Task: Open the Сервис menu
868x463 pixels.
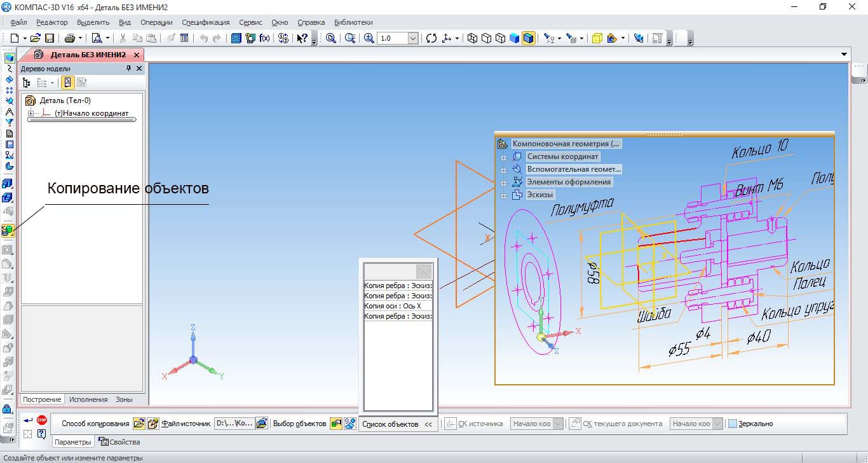Action: pyautogui.click(x=250, y=22)
